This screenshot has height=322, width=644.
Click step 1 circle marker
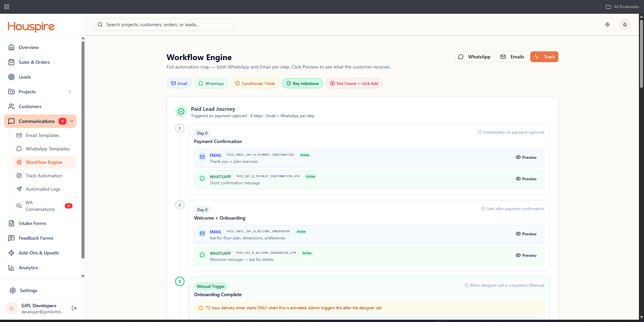point(180,128)
